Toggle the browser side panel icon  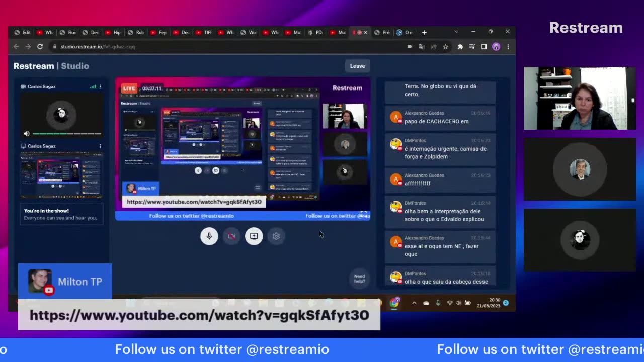click(484, 47)
